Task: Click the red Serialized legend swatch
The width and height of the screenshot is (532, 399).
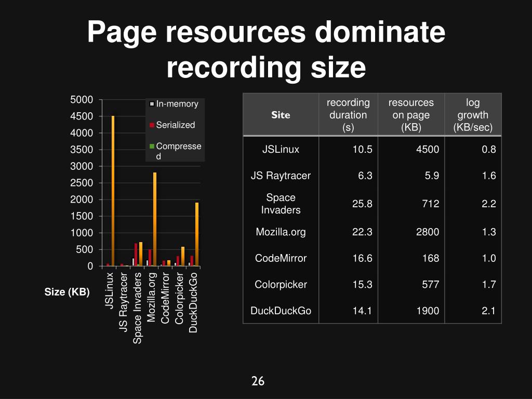Action: [x=152, y=125]
